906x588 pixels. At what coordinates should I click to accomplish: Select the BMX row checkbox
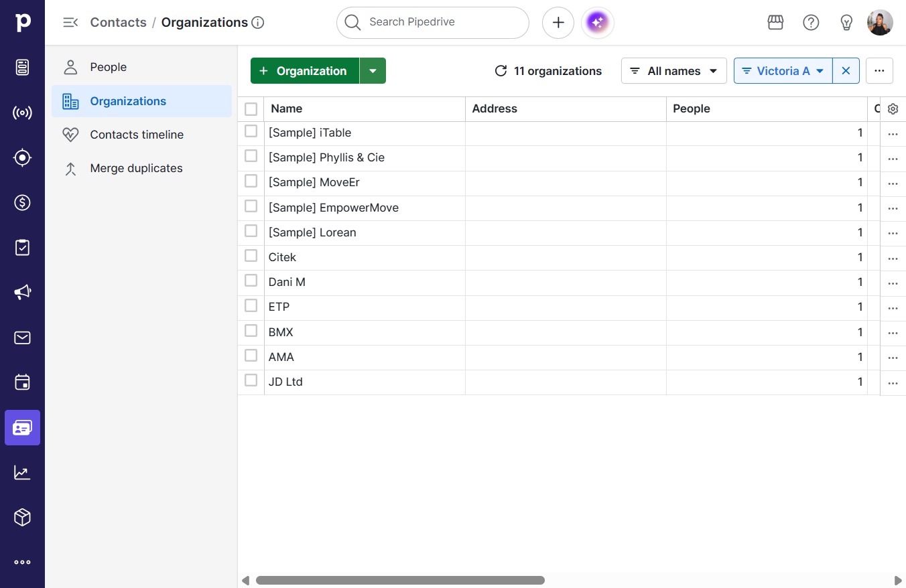pos(251,331)
